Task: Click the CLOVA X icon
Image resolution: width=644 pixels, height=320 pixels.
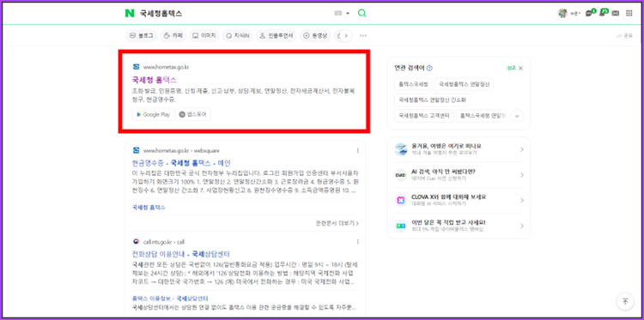Action: point(401,200)
